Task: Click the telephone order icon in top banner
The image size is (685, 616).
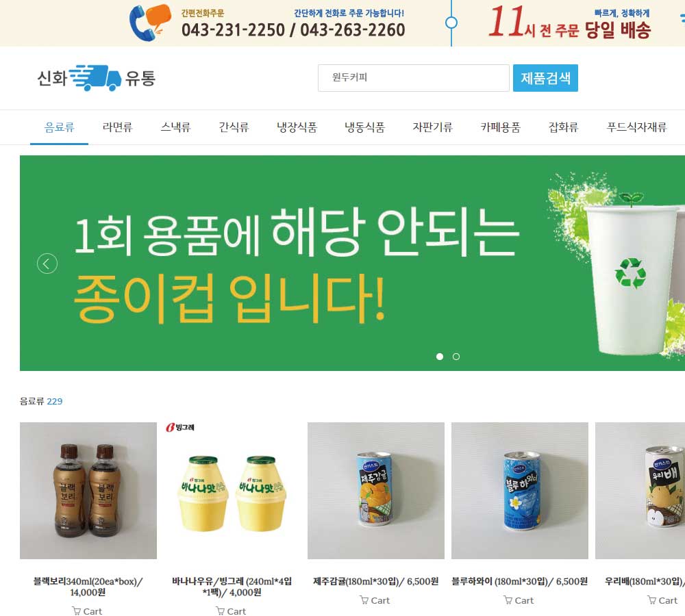Action: click(x=150, y=23)
